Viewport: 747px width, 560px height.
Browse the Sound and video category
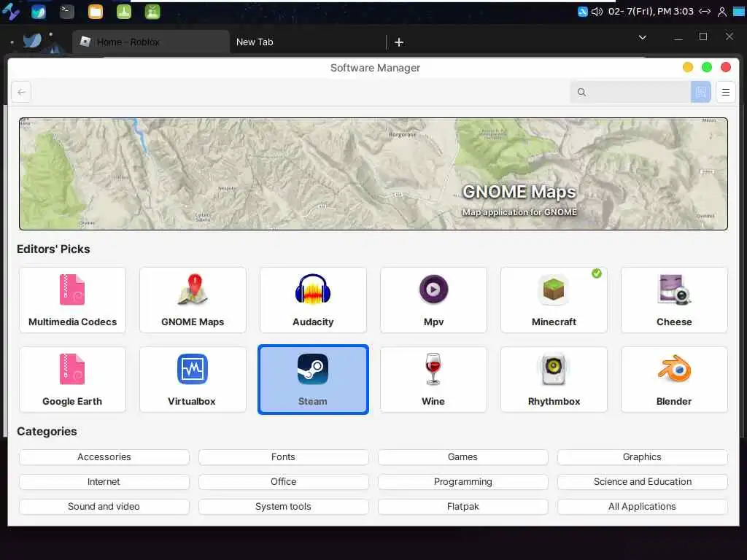click(104, 506)
